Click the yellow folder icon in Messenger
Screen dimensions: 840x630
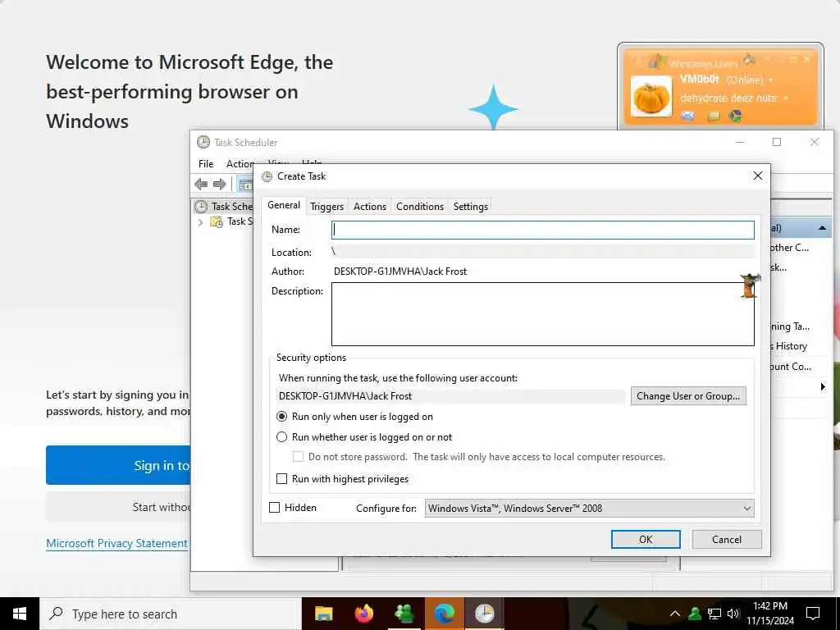pos(713,116)
